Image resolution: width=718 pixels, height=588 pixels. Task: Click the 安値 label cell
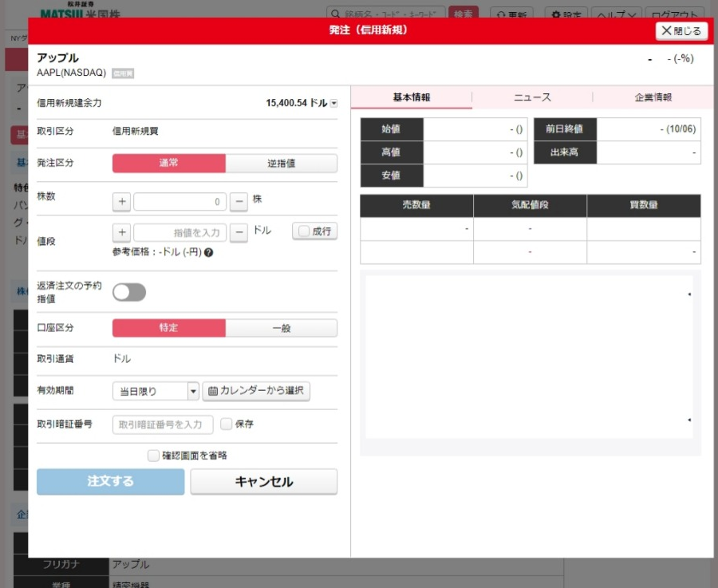click(x=392, y=176)
